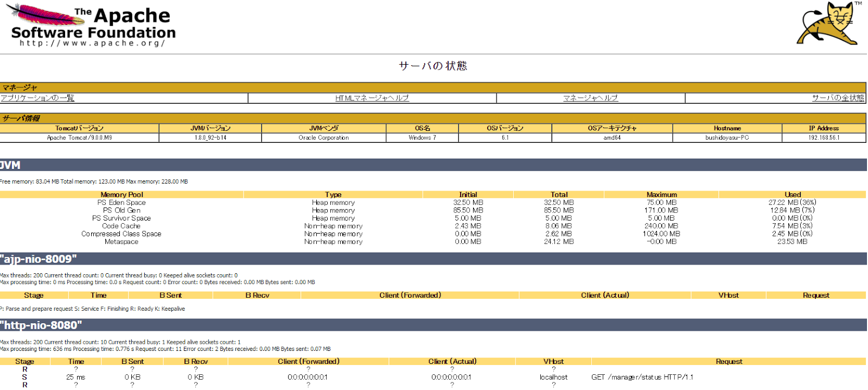Click the "http-nio-8080" connector heading
Screen dimensions: 868x390
pos(433,325)
